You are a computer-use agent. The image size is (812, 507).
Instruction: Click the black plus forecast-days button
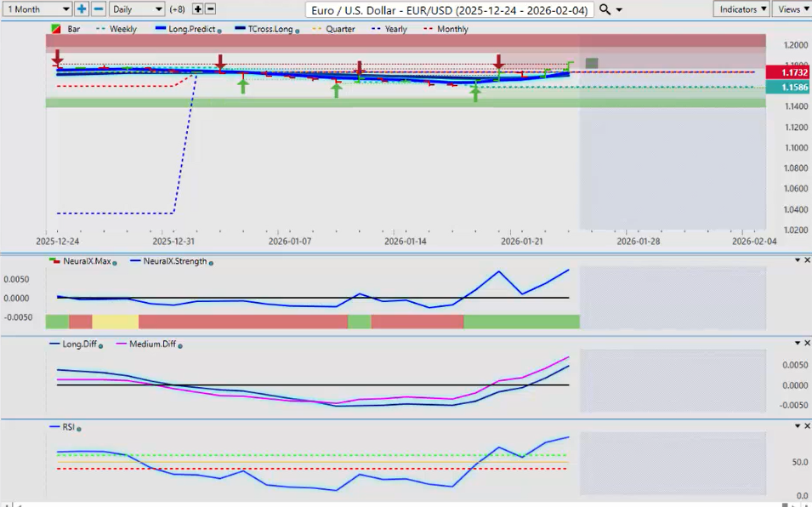[x=198, y=9]
